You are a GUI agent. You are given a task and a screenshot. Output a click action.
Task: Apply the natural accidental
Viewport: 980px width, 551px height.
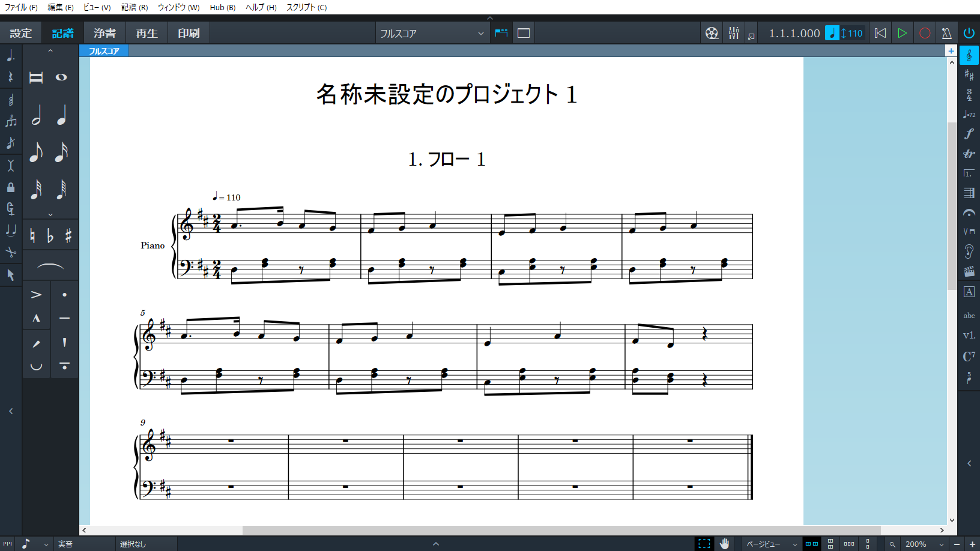(32, 236)
